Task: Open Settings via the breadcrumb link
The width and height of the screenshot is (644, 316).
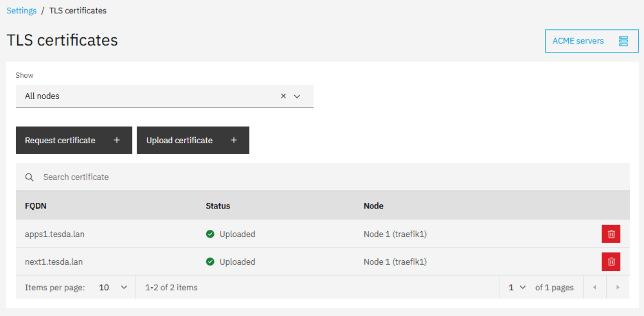Action: click(x=21, y=10)
